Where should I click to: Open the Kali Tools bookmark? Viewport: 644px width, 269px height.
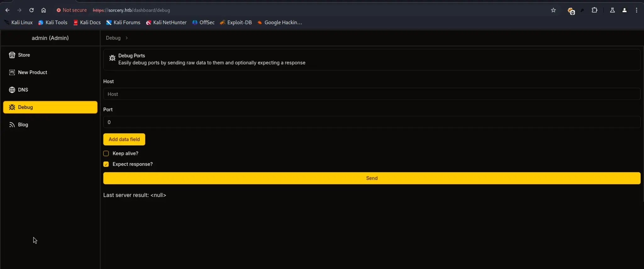[x=53, y=23]
